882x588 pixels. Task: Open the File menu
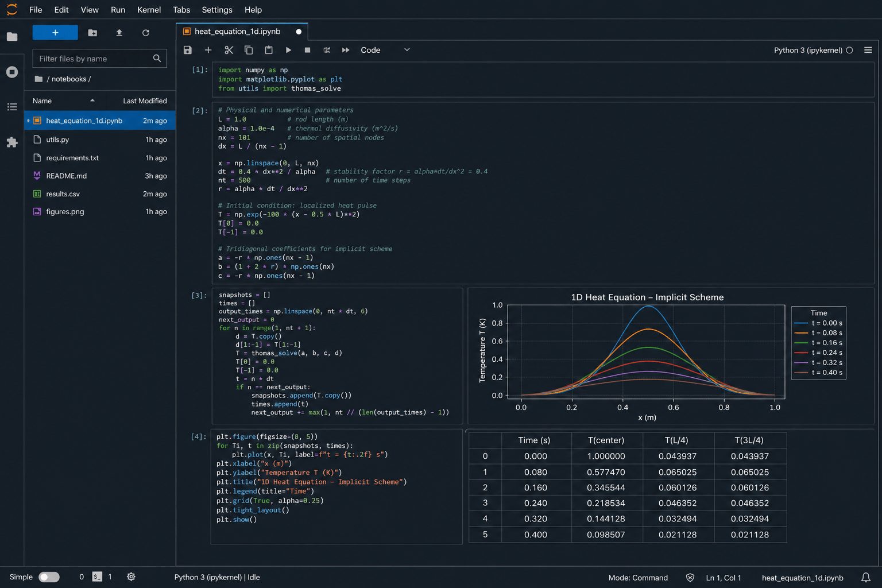[x=36, y=10]
